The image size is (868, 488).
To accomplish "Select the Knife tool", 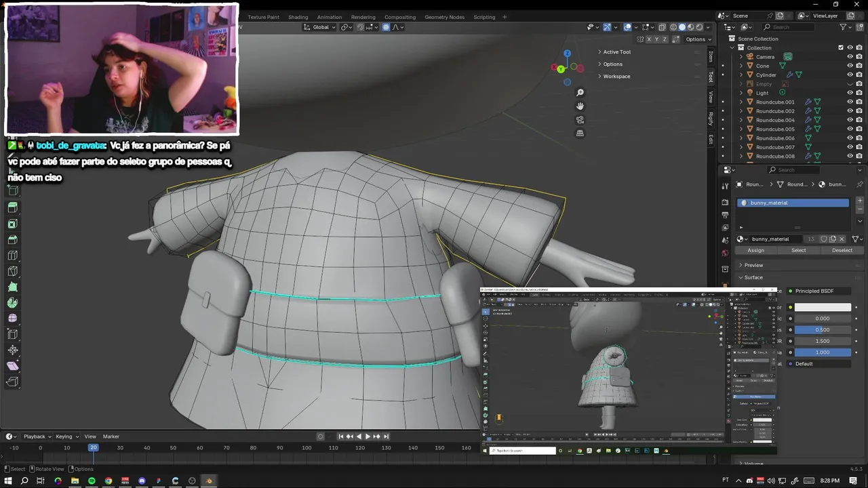I will click(12, 271).
